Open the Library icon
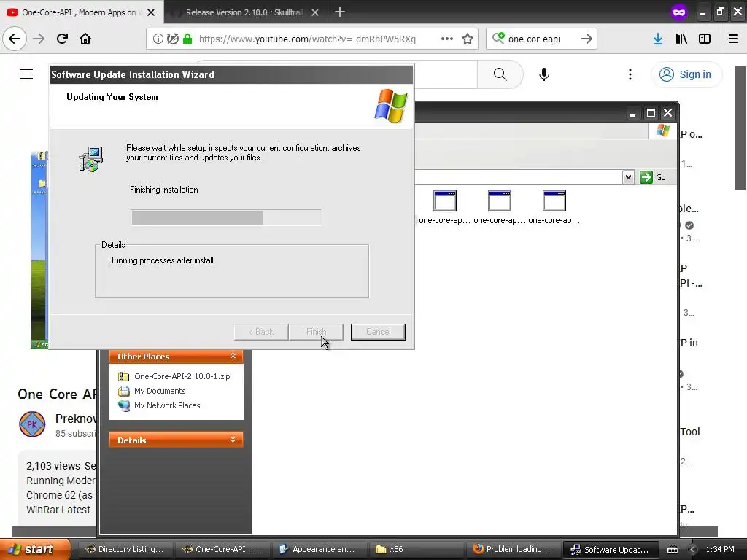 pyautogui.click(x=681, y=39)
